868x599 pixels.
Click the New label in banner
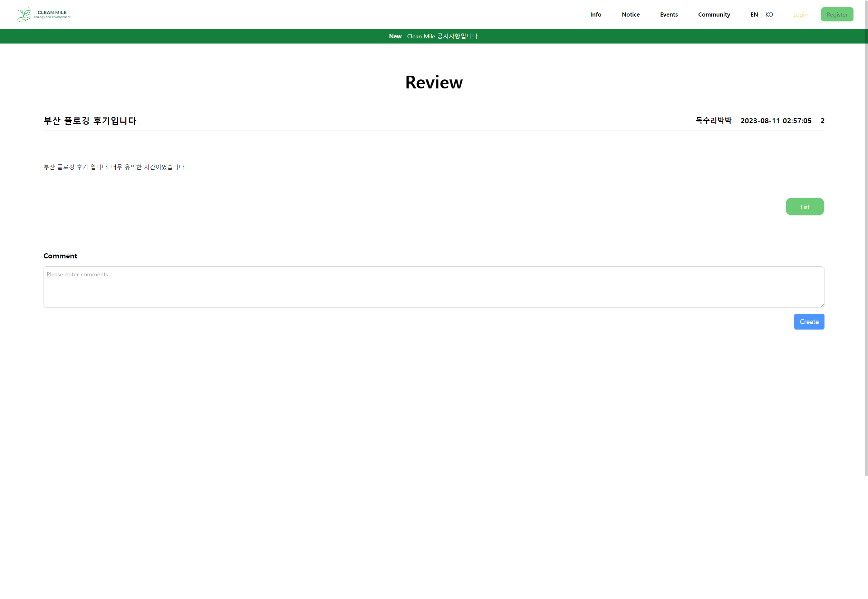(395, 36)
